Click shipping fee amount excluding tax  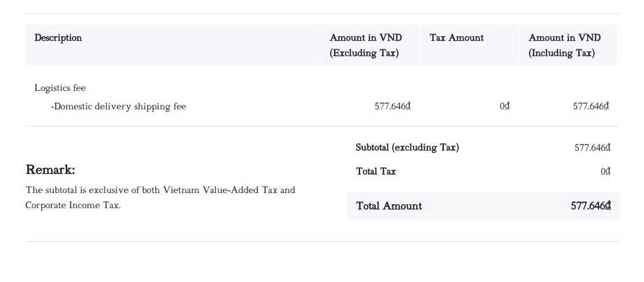(x=392, y=106)
